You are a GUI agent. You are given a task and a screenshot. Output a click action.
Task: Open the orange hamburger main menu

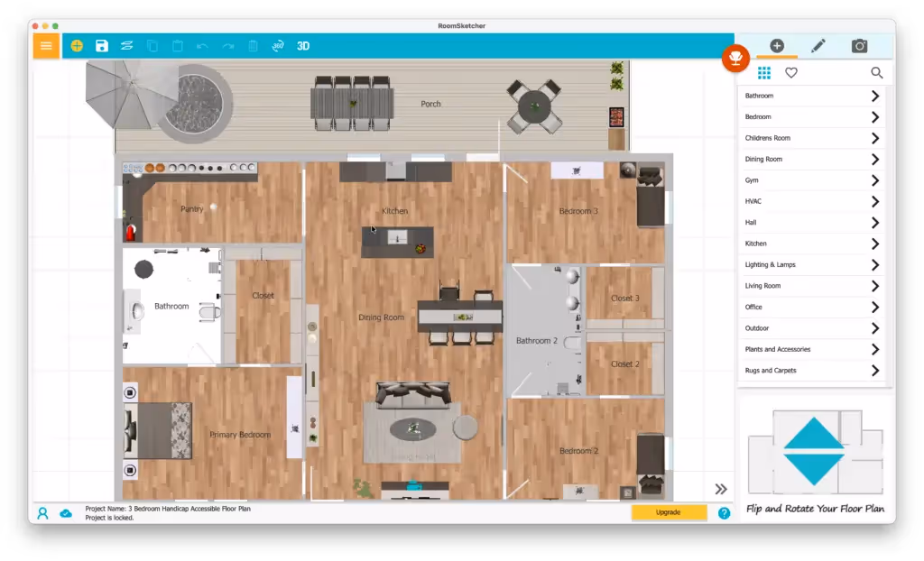tap(46, 46)
